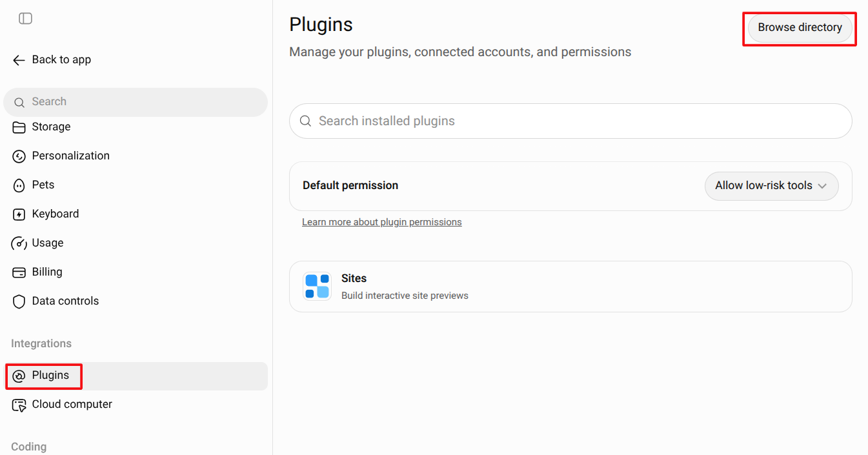The width and height of the screenshot is (868, 455).
Task: Focus the sidebar Search field
Action: pyautogui.click(x=136, y=102)
